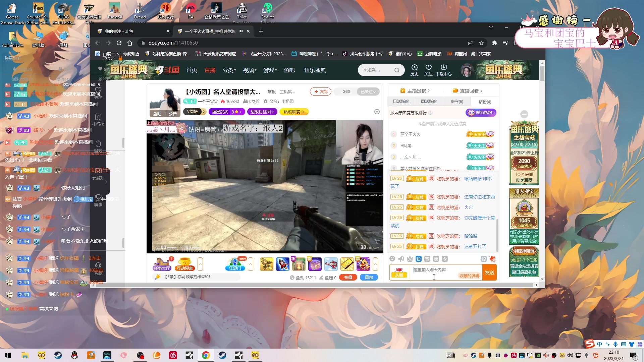The image size is (644, 362).
Task: Select the gold card gift
Action: click(347, 264)
